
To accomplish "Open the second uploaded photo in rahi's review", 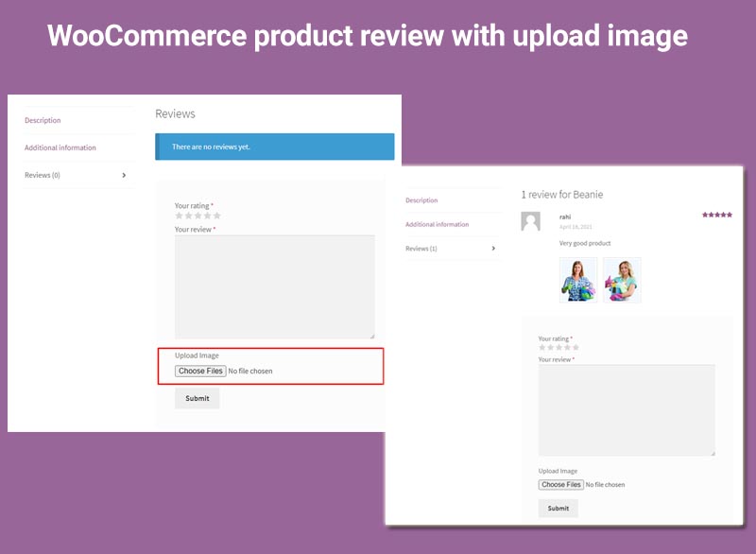I will [x=622, y=280].
